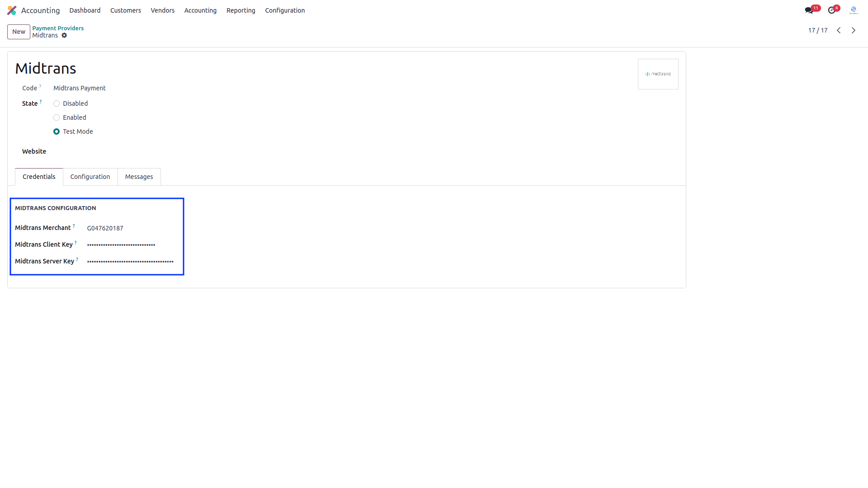Click the Midtrans breadcrumb text
The image size is (868, 488).
click(45, 35)
